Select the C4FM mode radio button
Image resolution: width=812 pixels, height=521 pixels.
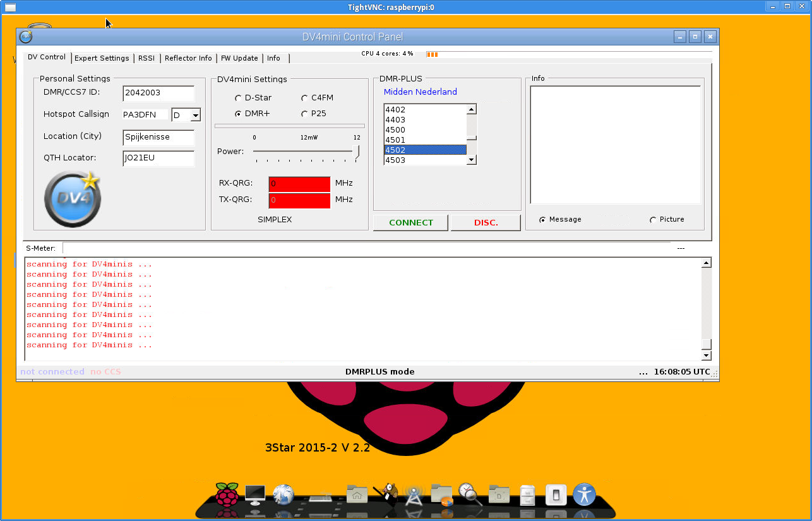(x=304, y=98)
